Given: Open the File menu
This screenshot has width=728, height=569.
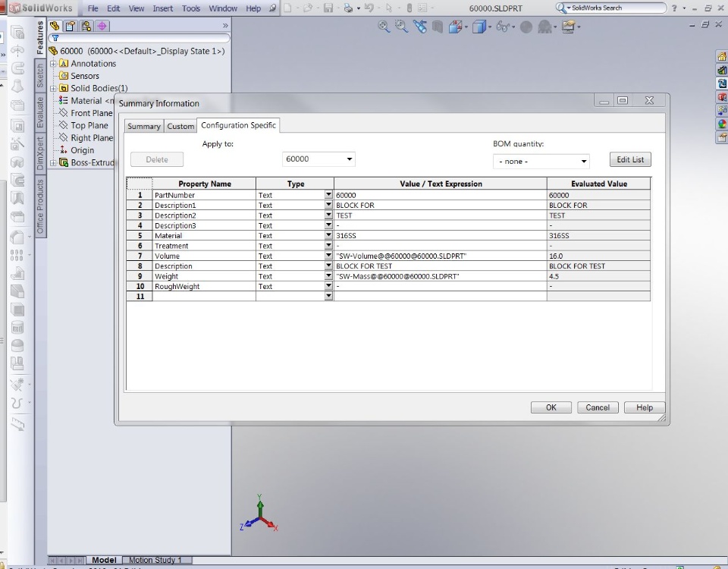Looking at the screenshot, I should 93,8.
